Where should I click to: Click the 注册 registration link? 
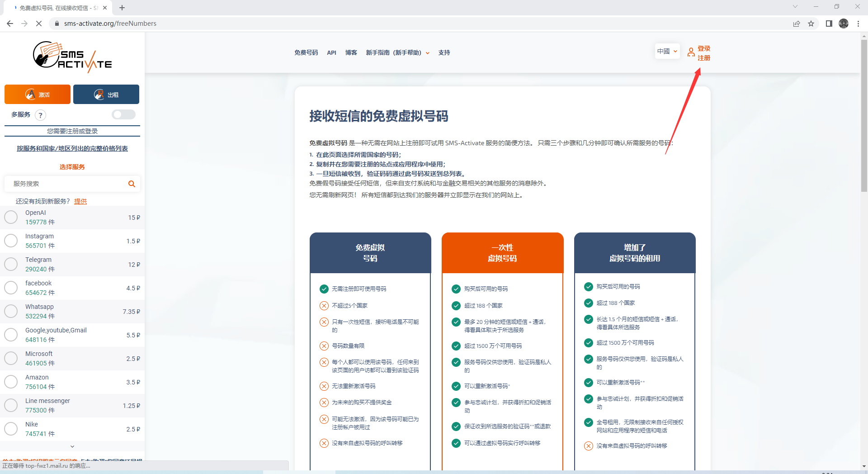[x=703, y=58]
